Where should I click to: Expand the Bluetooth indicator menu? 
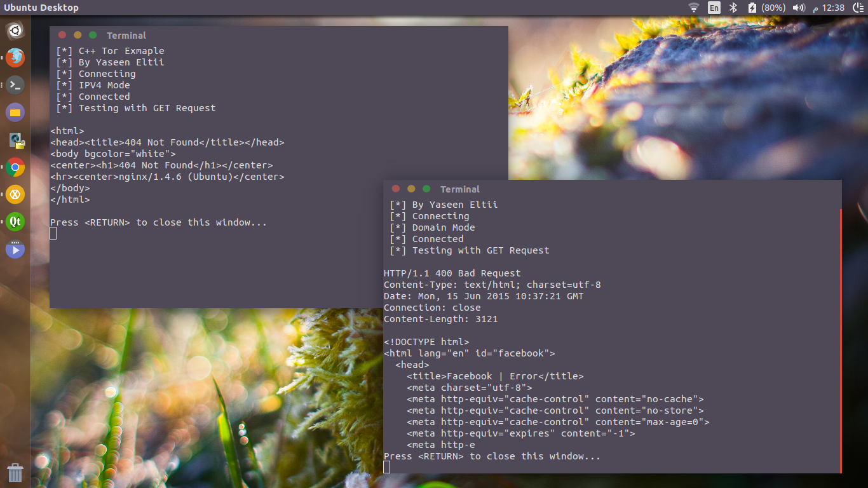click(733, 8)
